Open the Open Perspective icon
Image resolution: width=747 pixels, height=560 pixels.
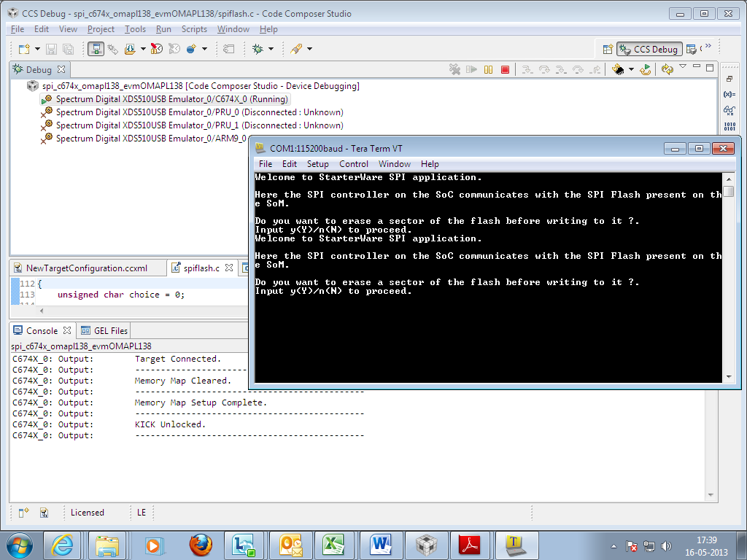[608, 49]
